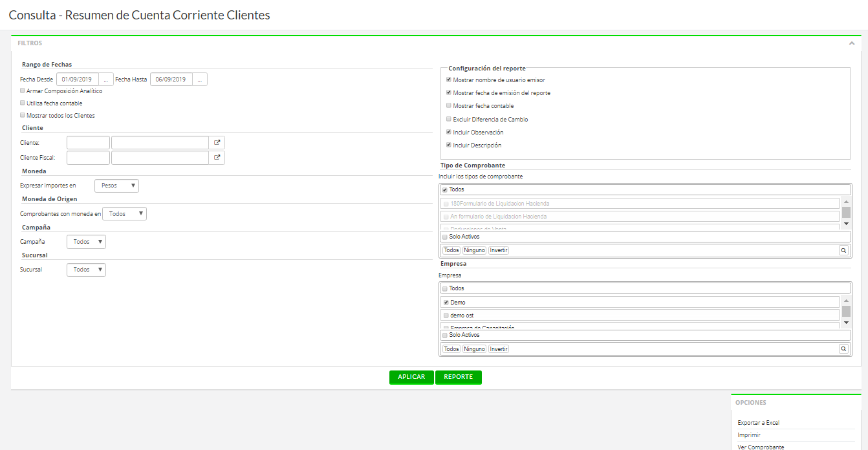Click Fecha Hasta date field
The width and height of the screenshot is (868, 450).
tap(171, 80)
